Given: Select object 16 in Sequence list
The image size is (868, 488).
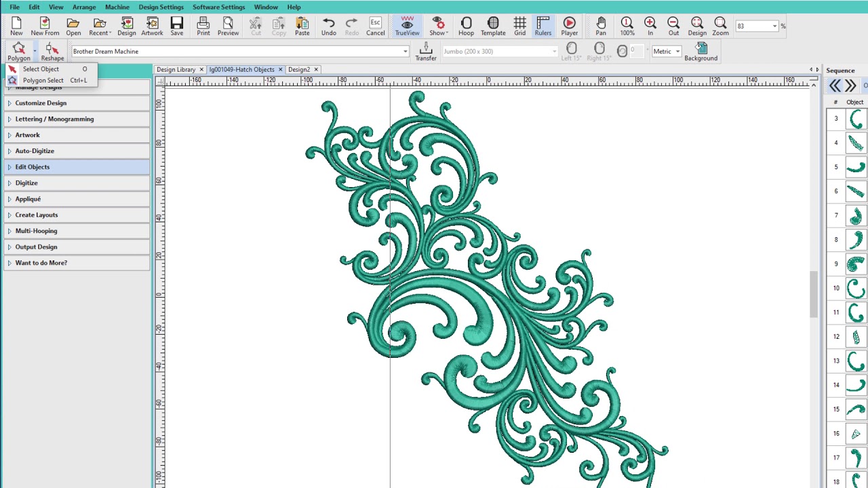Looking at the screenshot, I should [x=847, y=434].
